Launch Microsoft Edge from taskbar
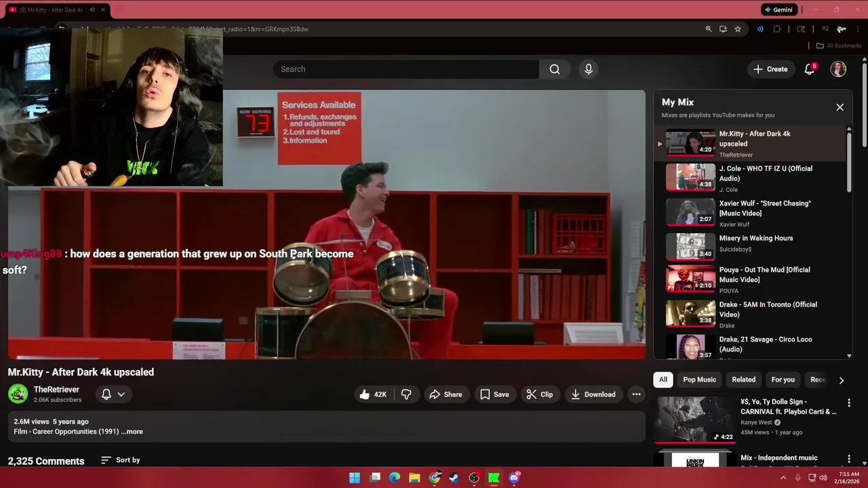 coord(395,478)
